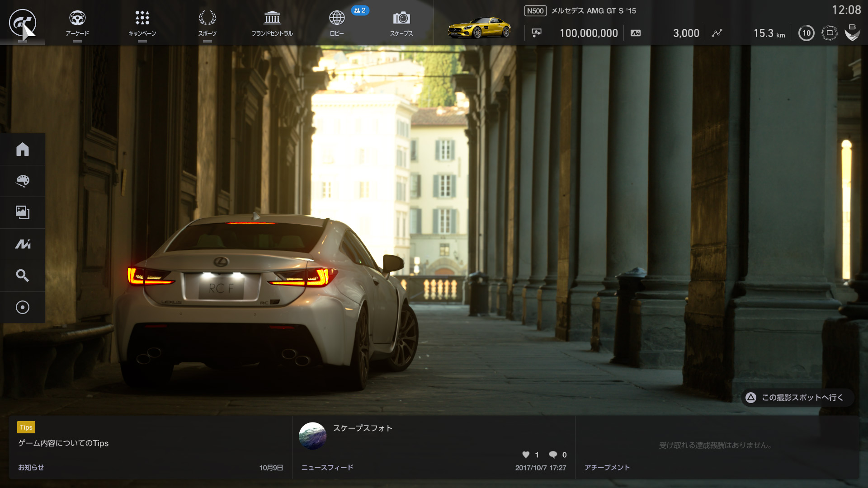
Task: Open Discover search magnifier icon
Action: [x=23, y=276]
